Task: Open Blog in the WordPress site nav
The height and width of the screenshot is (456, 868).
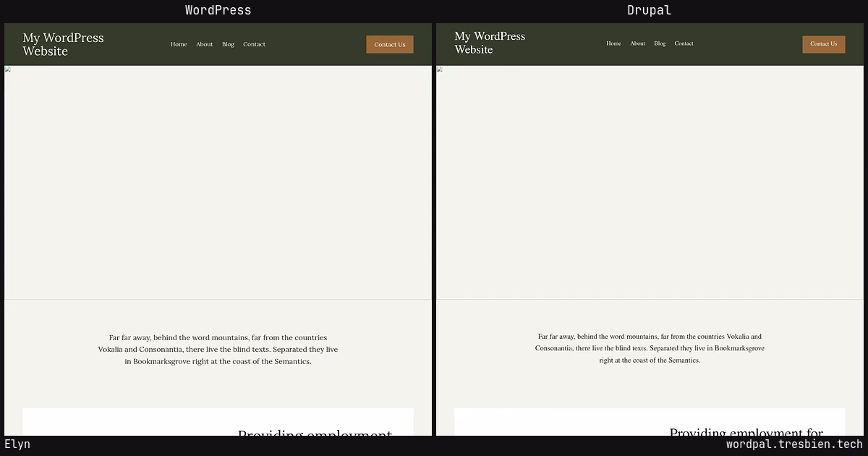Action: coord(229,44)
